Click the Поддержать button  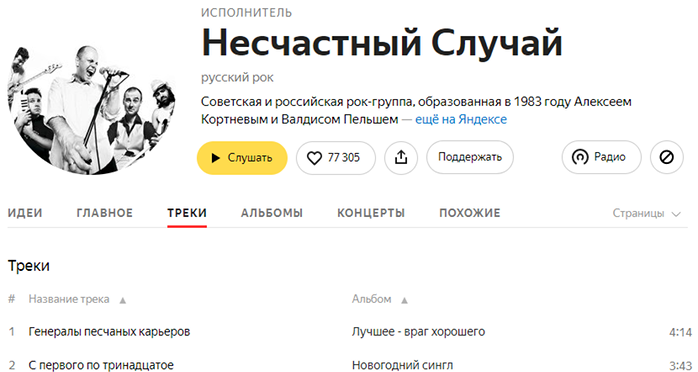tap(470, 157)
